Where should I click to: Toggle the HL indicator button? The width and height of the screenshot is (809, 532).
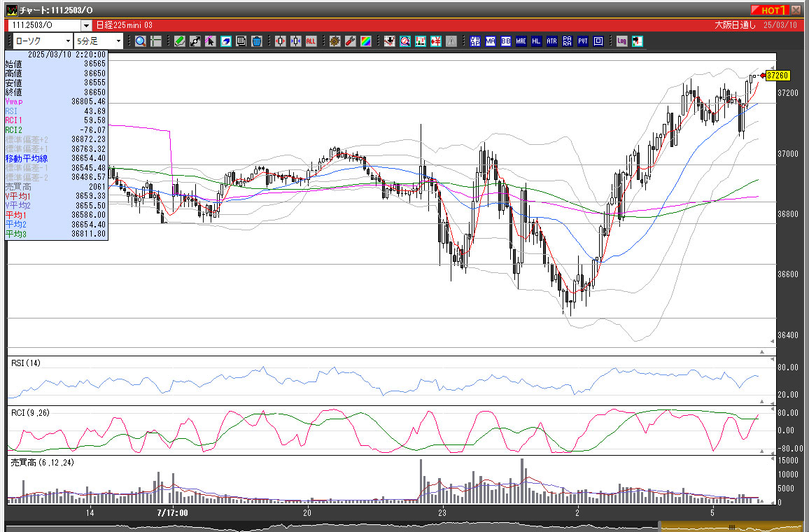click(x=537, y=41)
